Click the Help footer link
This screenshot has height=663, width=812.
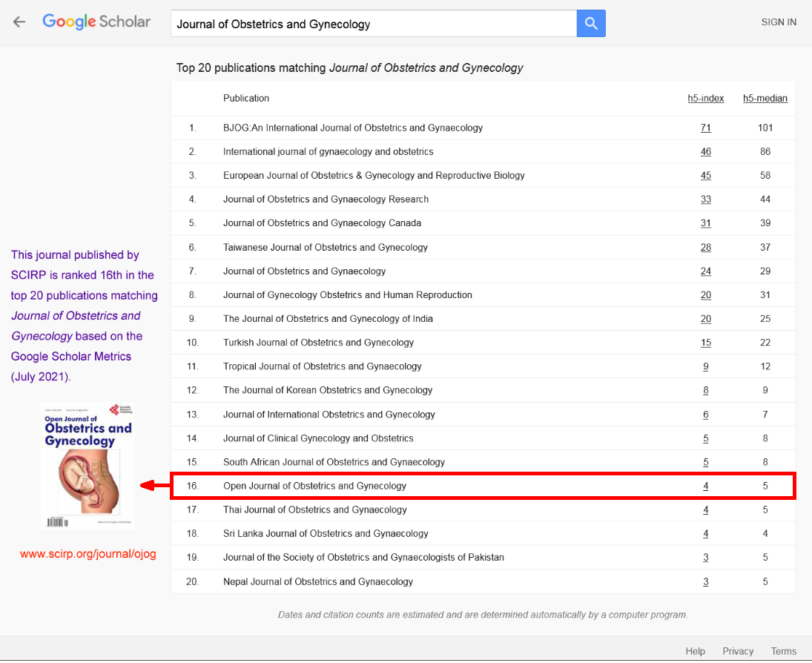(x=695, y=651)
